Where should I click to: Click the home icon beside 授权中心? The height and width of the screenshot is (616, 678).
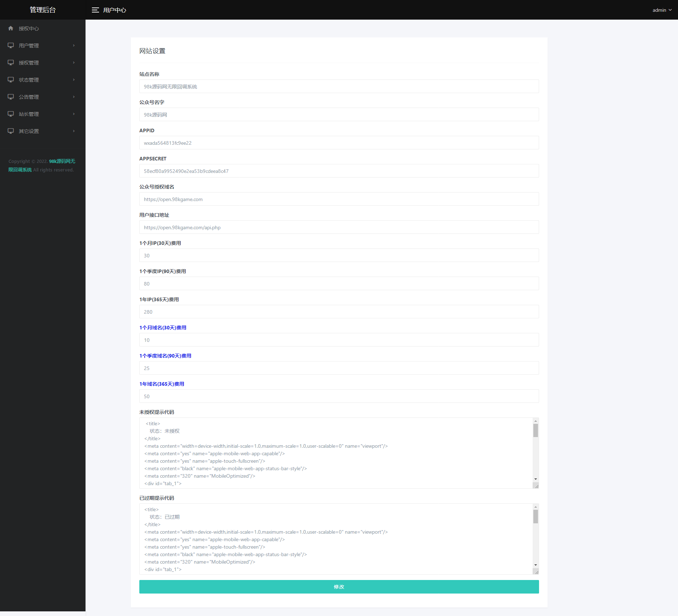[x=11, y=28]
